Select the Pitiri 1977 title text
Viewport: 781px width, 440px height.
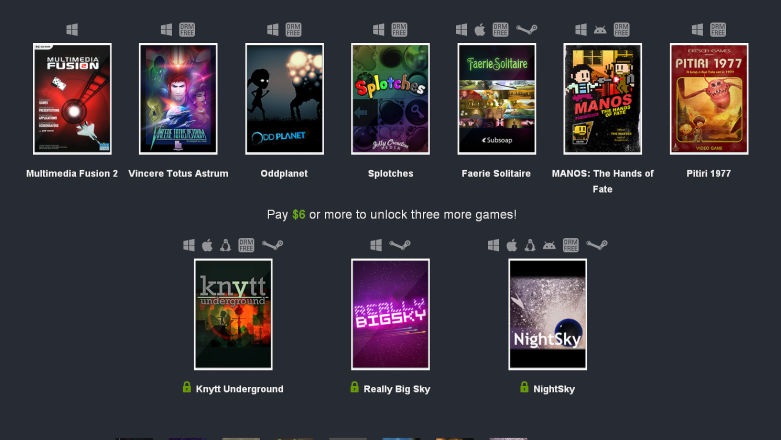click(708, 173)
